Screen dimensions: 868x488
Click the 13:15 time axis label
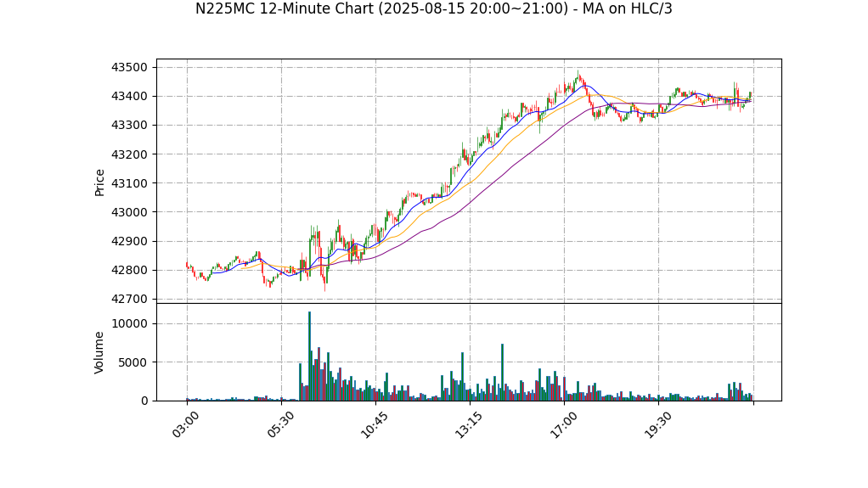coord(468,425)
